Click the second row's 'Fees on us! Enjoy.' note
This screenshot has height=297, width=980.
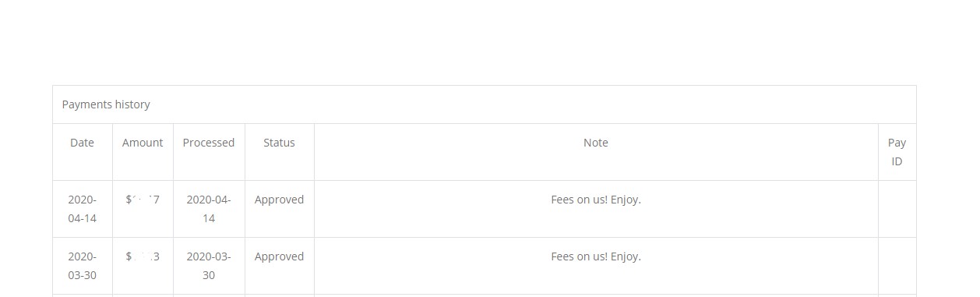(596, 256)
